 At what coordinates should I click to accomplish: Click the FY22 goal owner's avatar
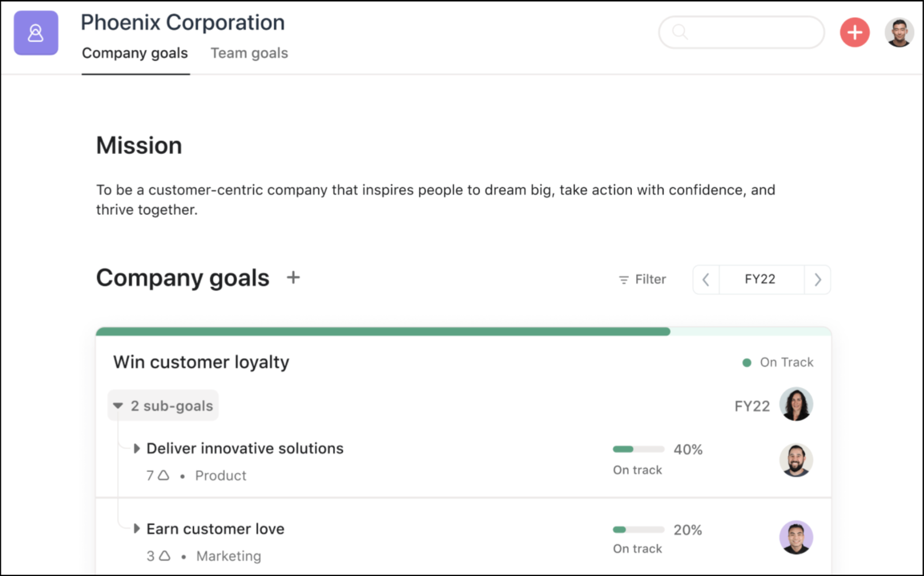click(x=796, y=405)
